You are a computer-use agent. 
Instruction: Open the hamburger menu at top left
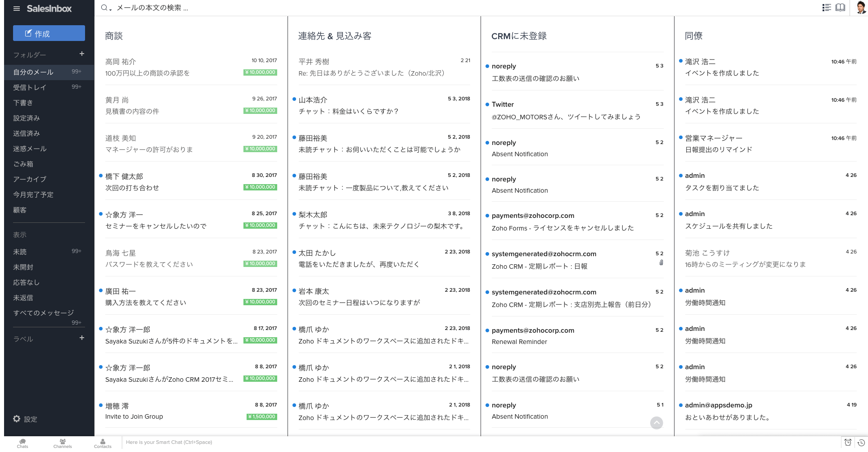click(17, 8)
